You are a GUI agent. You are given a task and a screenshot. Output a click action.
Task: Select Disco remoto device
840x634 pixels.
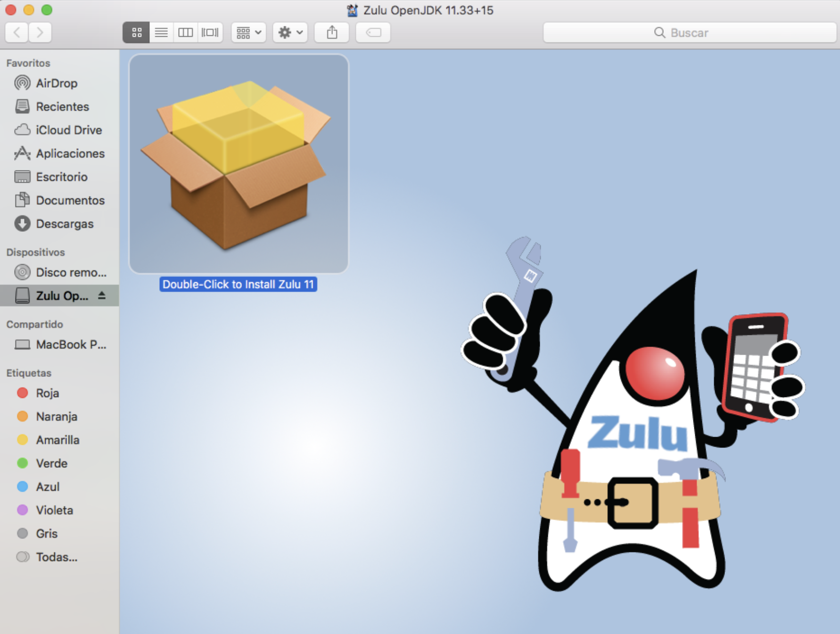click(59, 272)
